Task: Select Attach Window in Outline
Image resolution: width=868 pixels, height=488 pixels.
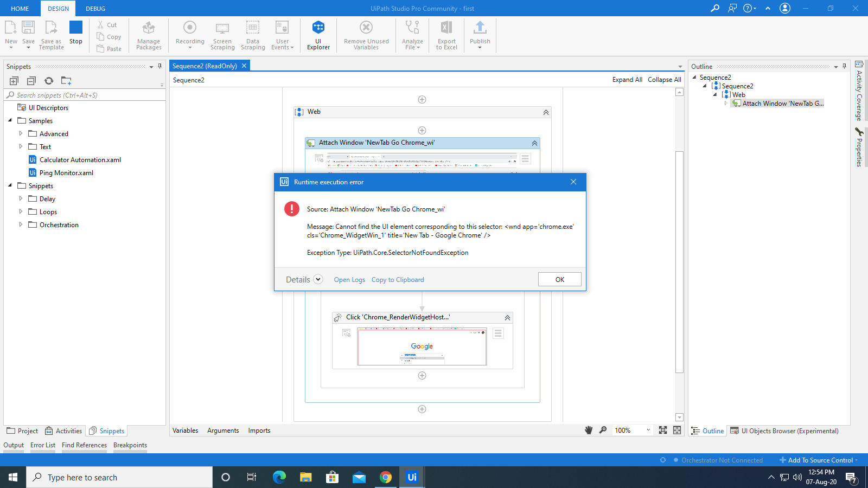Action: tap(778, 104)
